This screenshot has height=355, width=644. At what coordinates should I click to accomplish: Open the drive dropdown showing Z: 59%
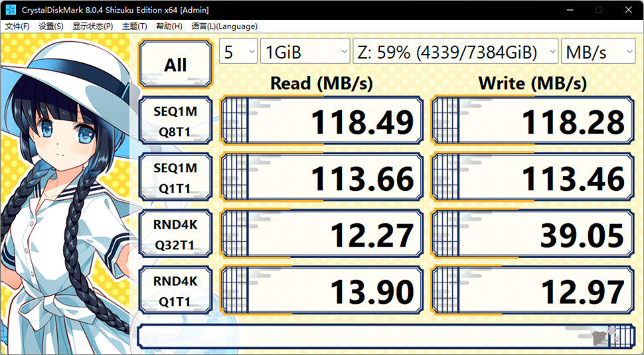455,51
